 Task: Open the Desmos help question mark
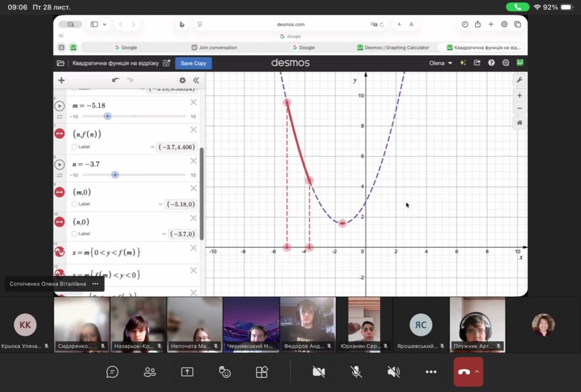coord(491,63)
